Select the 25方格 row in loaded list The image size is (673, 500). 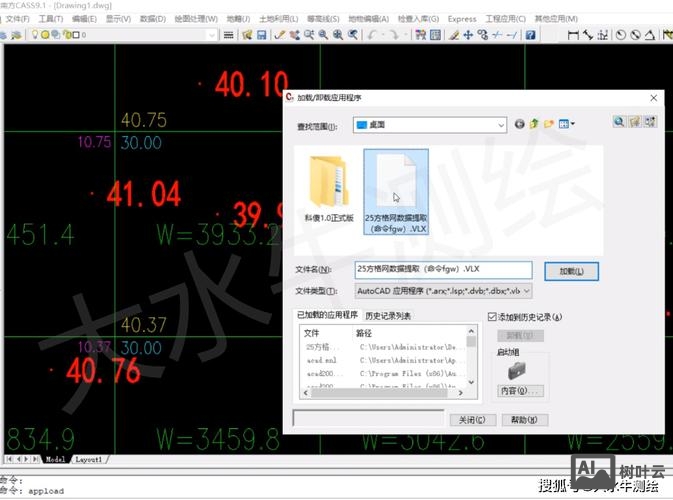click(383, 347)
